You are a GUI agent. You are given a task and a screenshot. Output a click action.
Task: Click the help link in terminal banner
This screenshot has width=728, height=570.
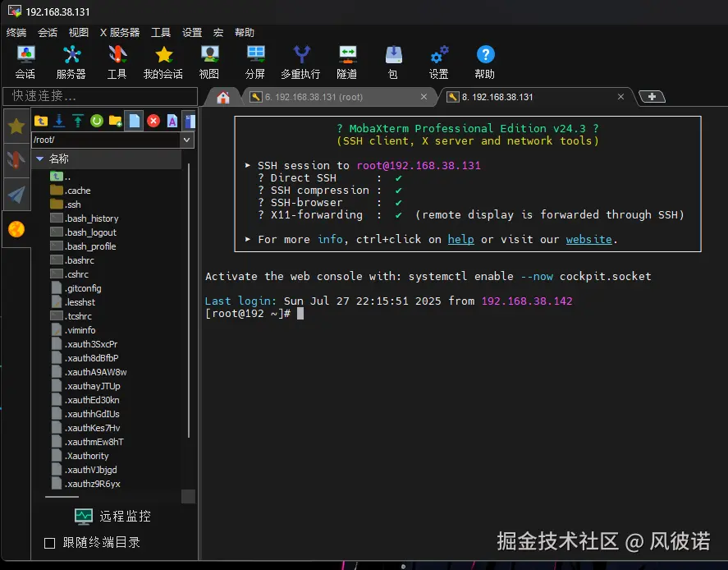[x=460, y=239]
